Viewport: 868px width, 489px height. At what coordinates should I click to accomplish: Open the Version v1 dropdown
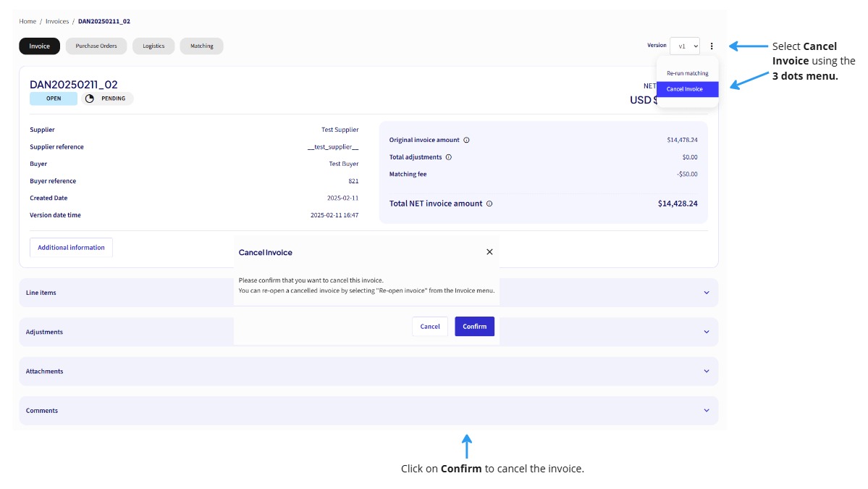pyautogui.click(x=685, y=46)
